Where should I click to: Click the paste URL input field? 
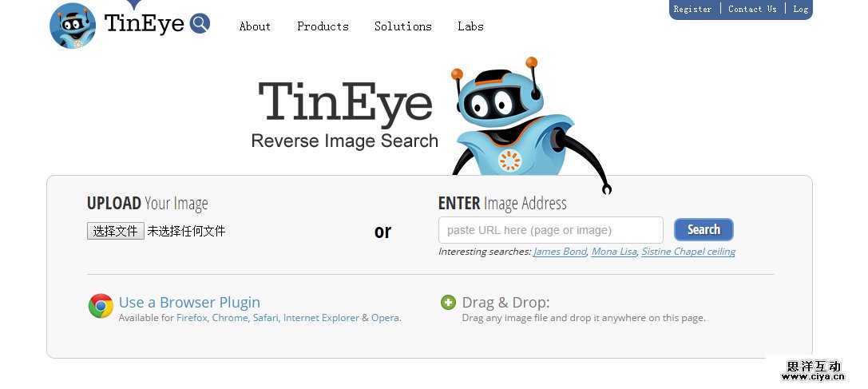coord(551,230)
